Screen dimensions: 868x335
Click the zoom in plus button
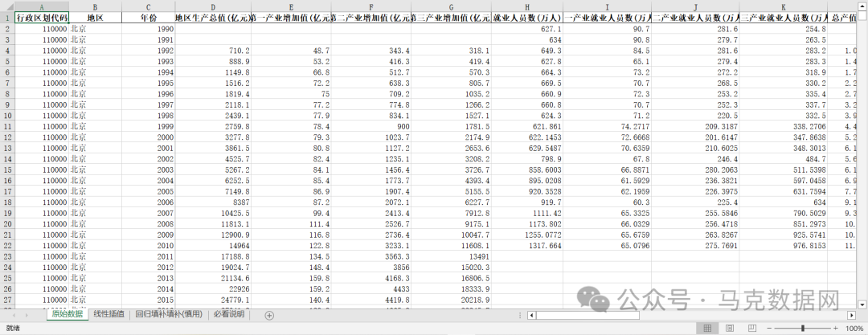coord(835,329)
